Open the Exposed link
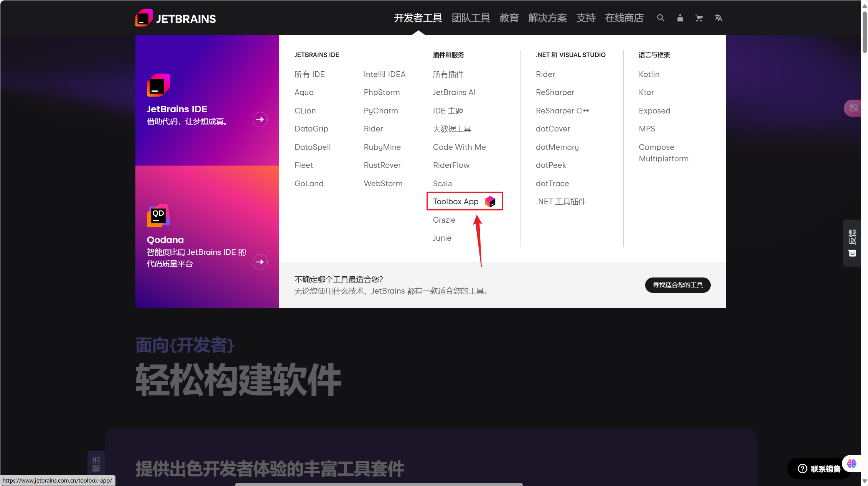Screen dimensions: 868x486 (x=655, y=111)
